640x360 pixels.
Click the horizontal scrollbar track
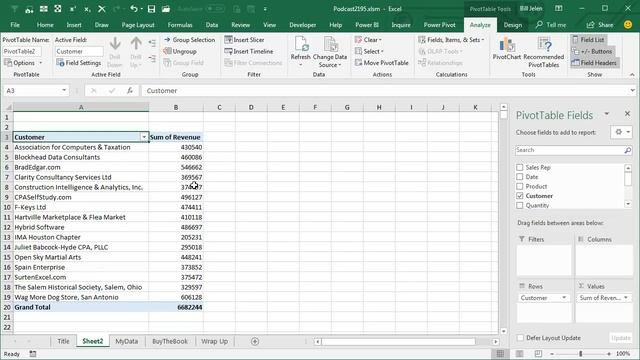[x=398, y=342]
